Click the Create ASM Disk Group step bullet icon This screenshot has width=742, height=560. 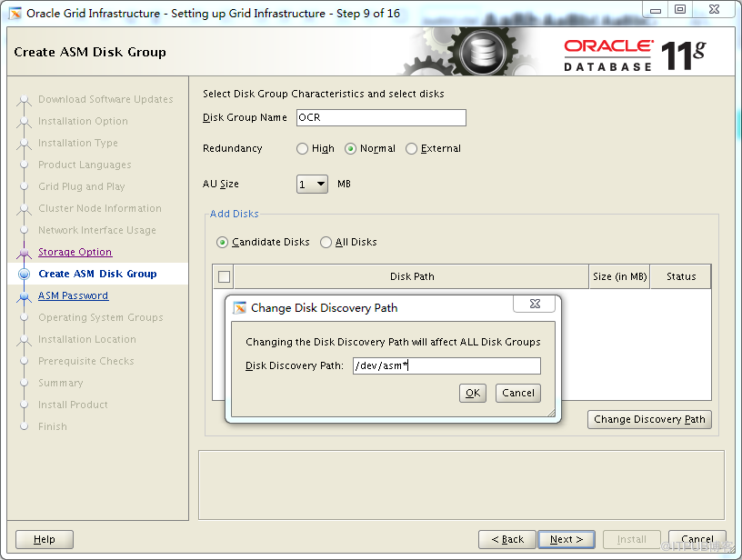coord(24,274)
